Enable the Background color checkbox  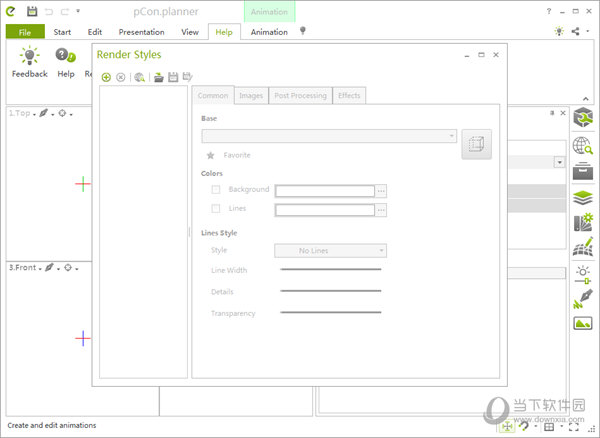tap(216, 189)
